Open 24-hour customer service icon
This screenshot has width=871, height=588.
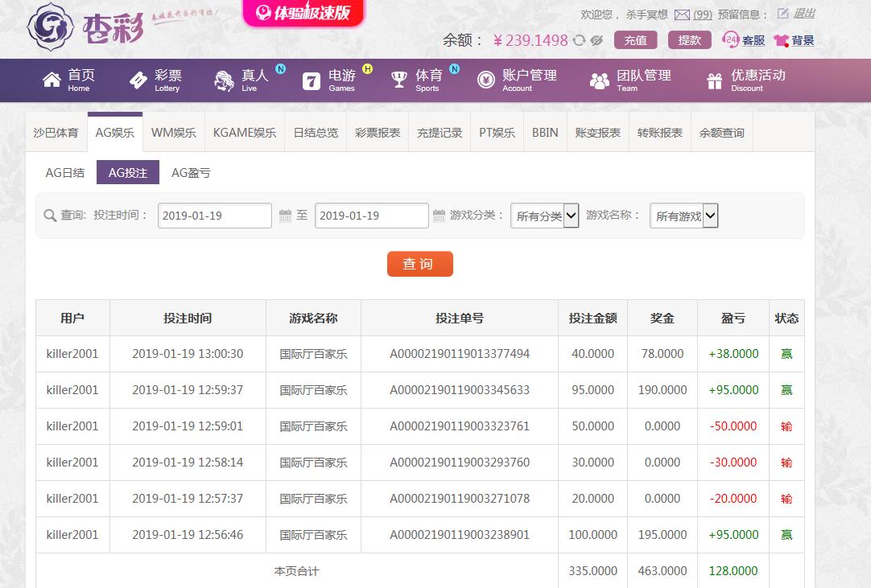click(731, 39)
